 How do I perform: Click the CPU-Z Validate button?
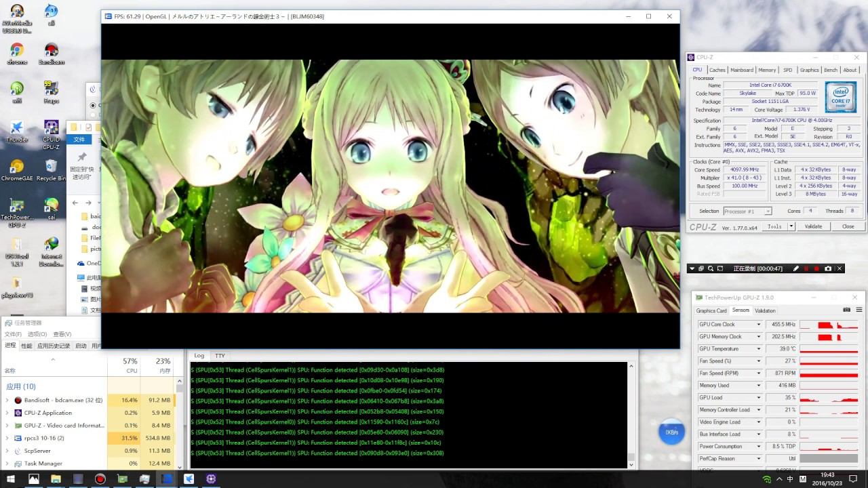pos(813,226)
